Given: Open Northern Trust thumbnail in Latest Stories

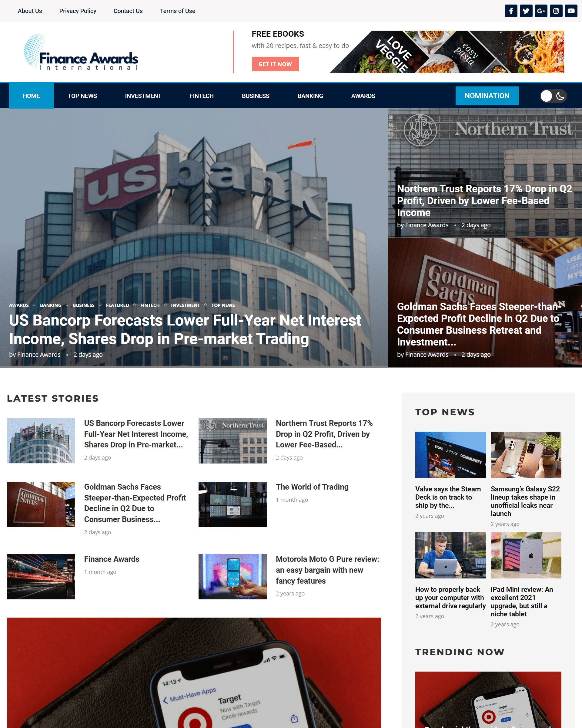Looking at the screenshot, I should pyautogui.click(x=232, y=441).
